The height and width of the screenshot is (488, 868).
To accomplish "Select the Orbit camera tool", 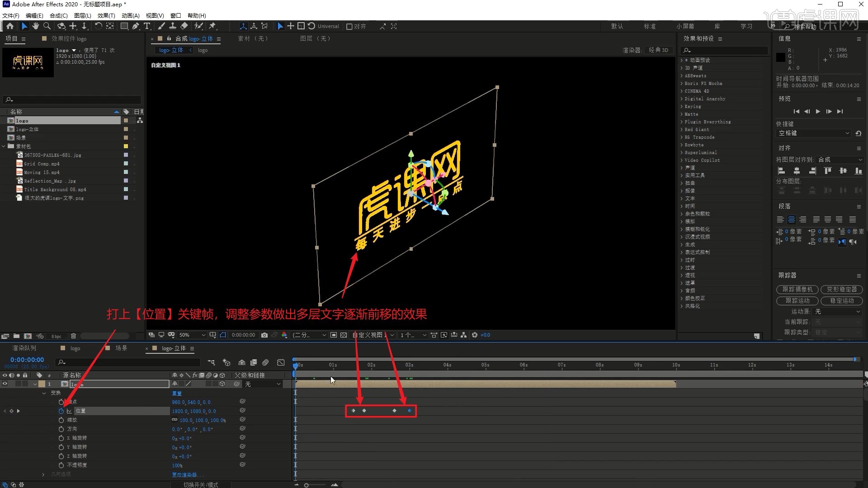I will click(61, 26).
